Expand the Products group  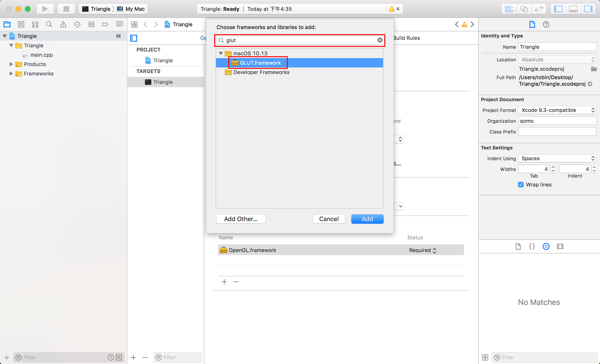[x=11, y=64]
